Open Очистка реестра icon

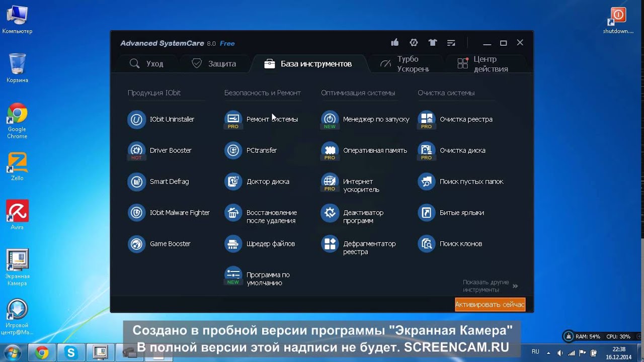click(426, 120)
